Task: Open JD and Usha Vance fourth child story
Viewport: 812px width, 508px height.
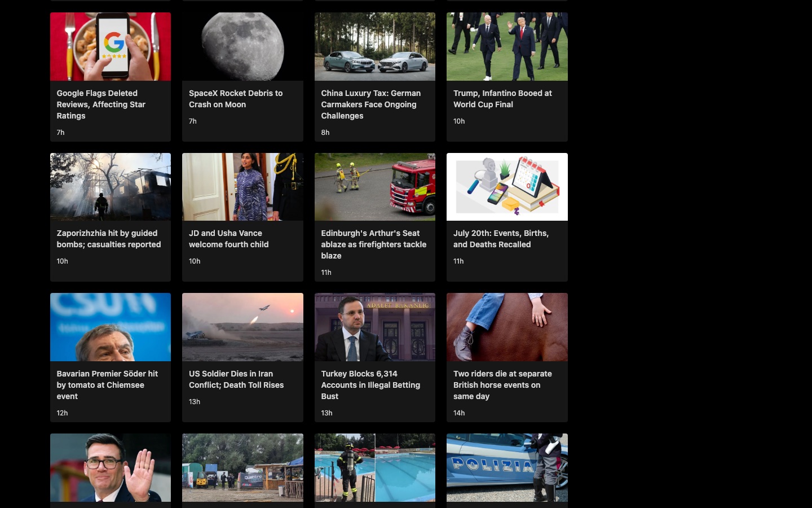Action: [228, 239]
